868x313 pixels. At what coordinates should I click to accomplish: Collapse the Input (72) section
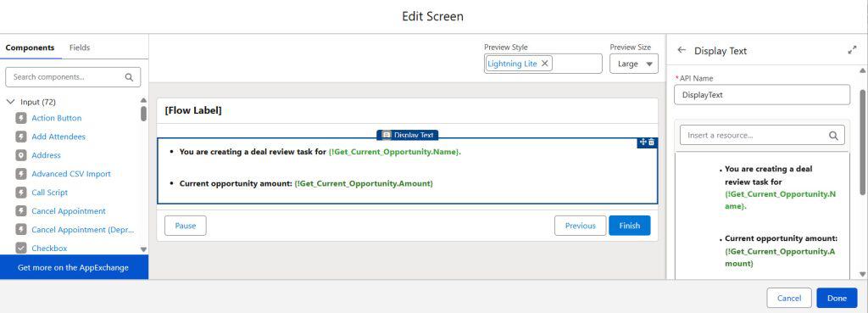[x=10, y=102]
